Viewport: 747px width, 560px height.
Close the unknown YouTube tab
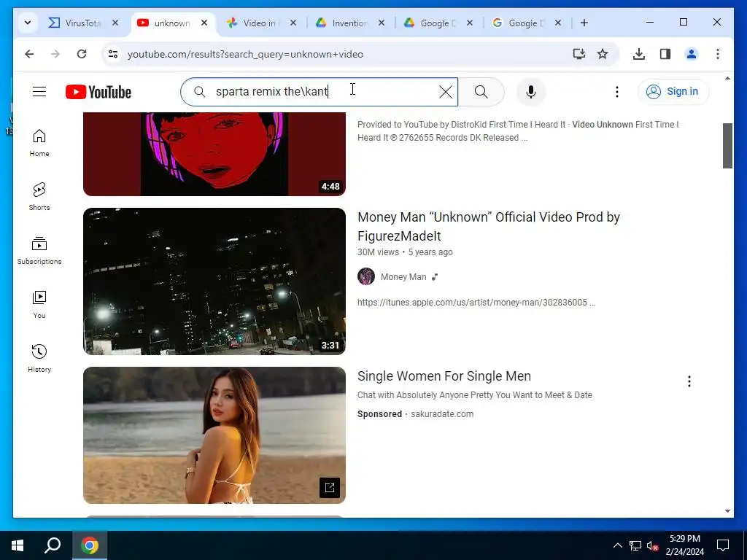204,23
